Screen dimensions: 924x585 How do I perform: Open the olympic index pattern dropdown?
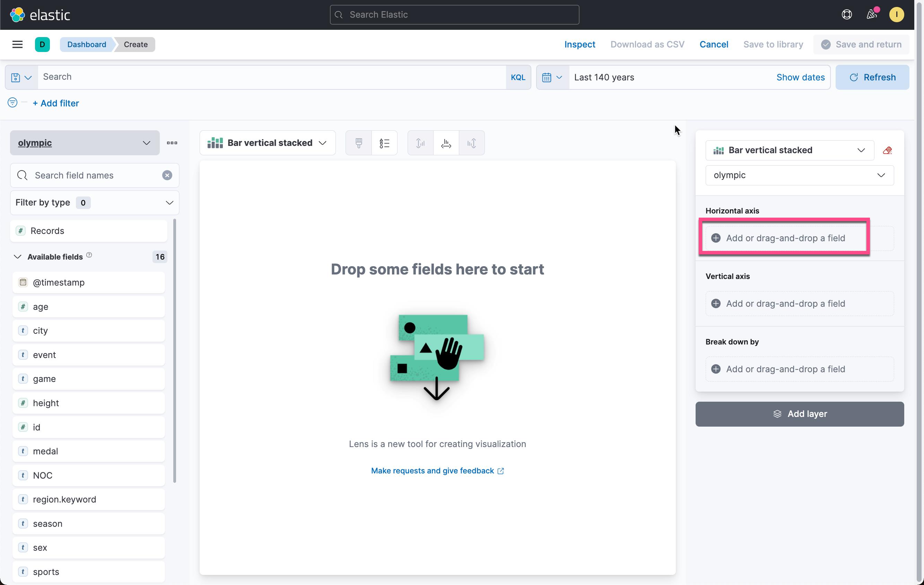(x=85, y=143)
